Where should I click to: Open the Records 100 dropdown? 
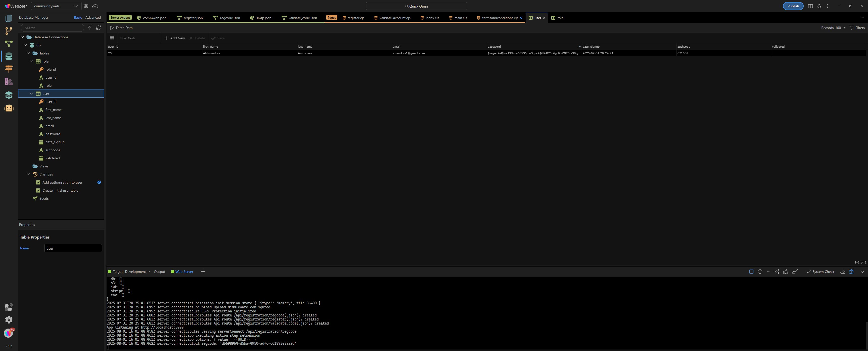point(833,28)
